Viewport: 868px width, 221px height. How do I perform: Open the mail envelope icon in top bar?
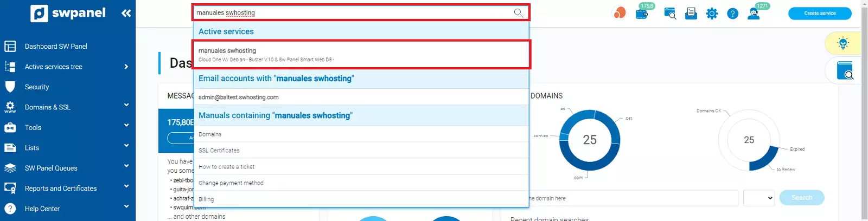(x=691, y=14)
